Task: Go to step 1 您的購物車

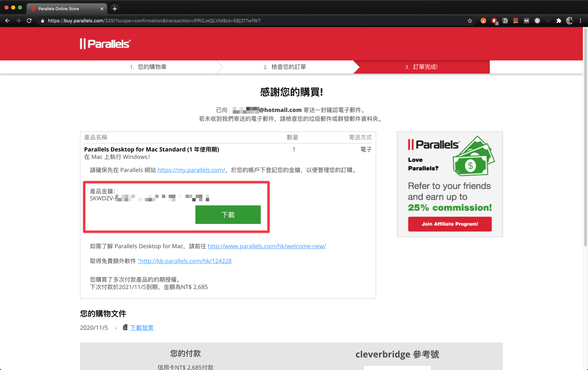Action: tap(148, 67)
